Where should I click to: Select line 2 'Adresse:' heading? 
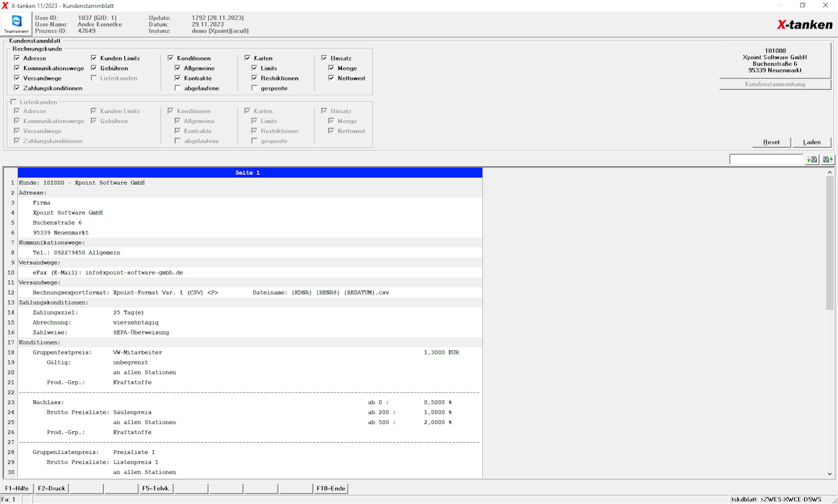point(249,193)
